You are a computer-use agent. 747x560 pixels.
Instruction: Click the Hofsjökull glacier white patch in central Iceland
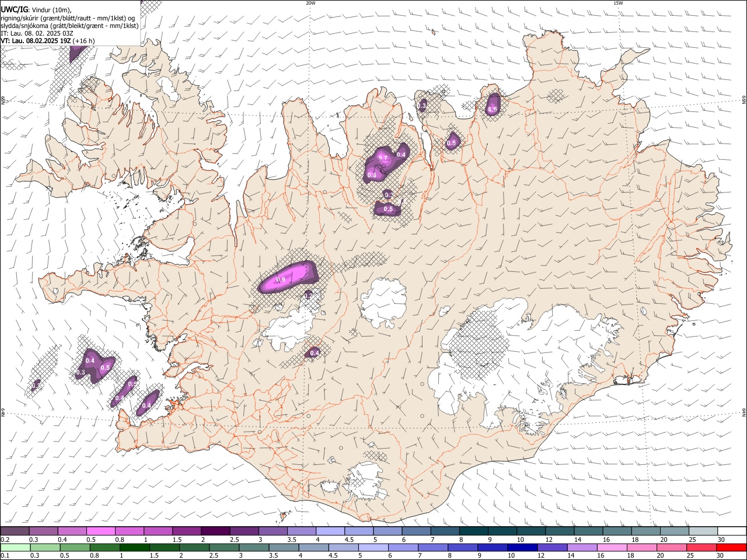coord(384,302)
